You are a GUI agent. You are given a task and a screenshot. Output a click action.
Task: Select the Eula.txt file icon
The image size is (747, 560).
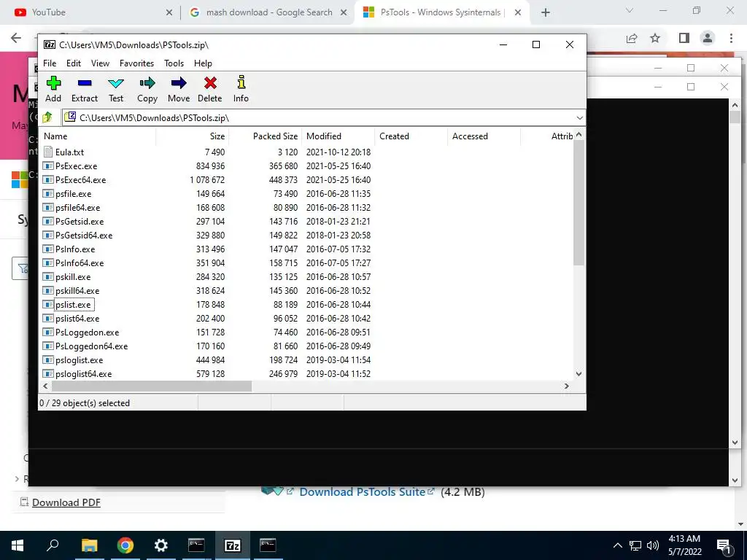47,152
